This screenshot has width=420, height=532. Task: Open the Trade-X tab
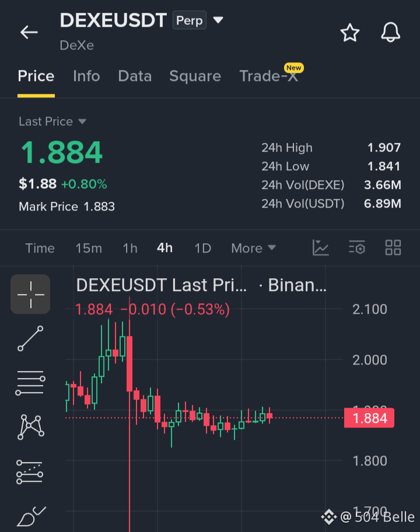269,76
